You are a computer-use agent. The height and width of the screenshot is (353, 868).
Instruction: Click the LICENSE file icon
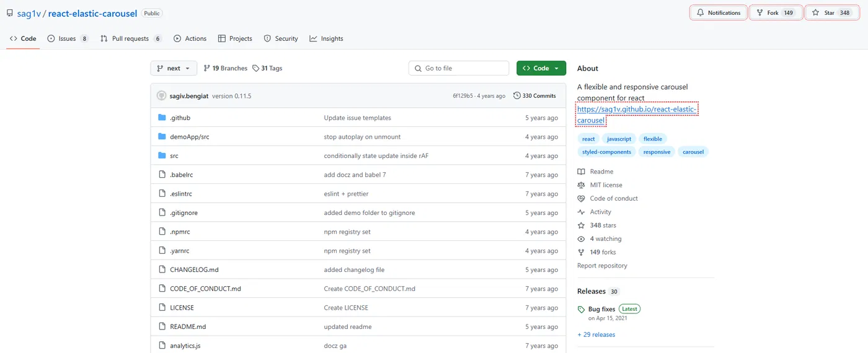pyautogui.click(x=162, y=308)
